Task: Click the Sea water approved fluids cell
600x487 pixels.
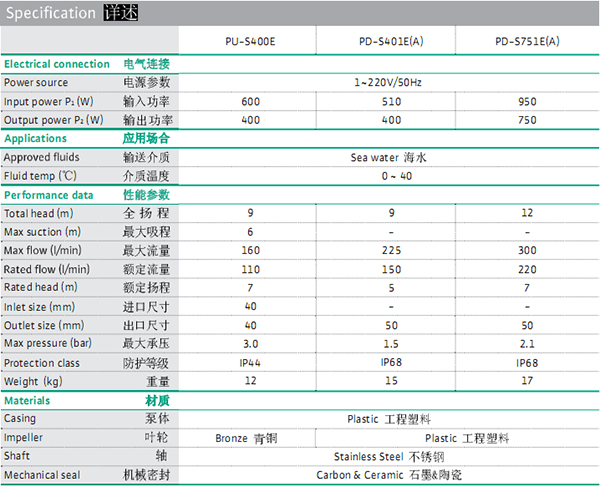Action: click(388, 158)
